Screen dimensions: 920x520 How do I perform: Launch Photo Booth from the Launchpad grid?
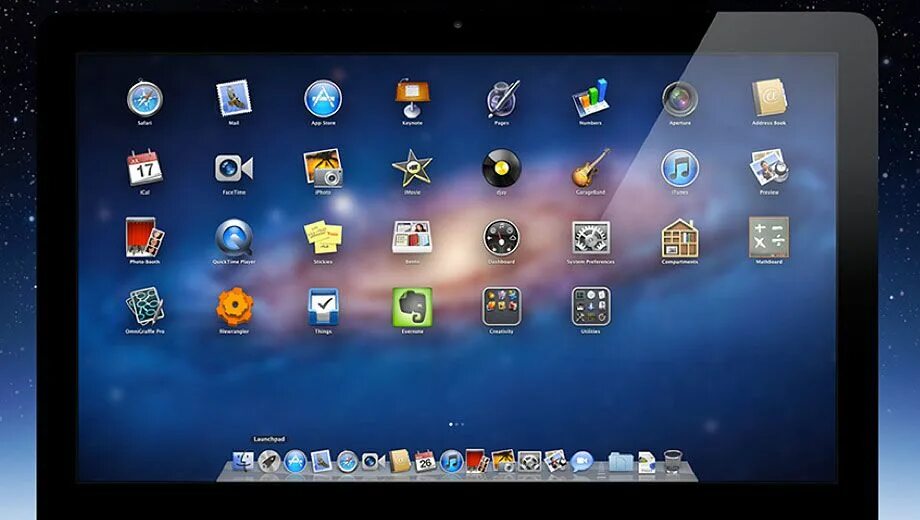144,238
